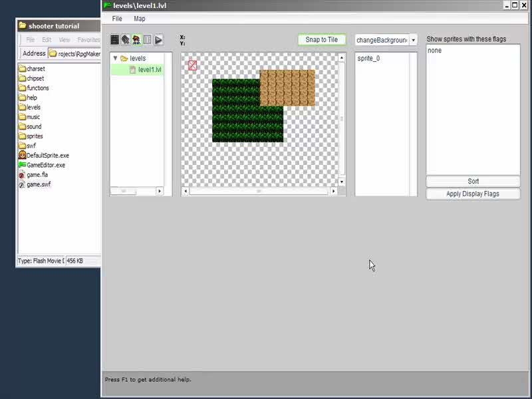The height and width of the screenshot is (399, 532).
Task: Collapse the levels tree folder
Action: (x=116, y=59)
